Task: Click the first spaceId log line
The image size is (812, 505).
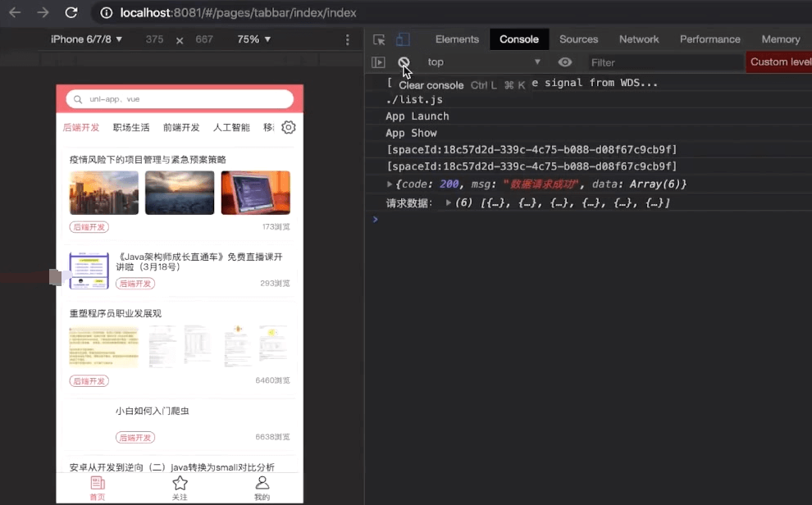Action: point(531,149)
